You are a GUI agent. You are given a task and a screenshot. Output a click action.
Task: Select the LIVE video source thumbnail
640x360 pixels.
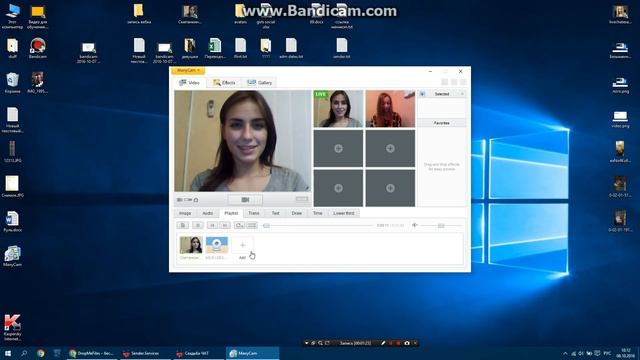(x=338, y=109)
